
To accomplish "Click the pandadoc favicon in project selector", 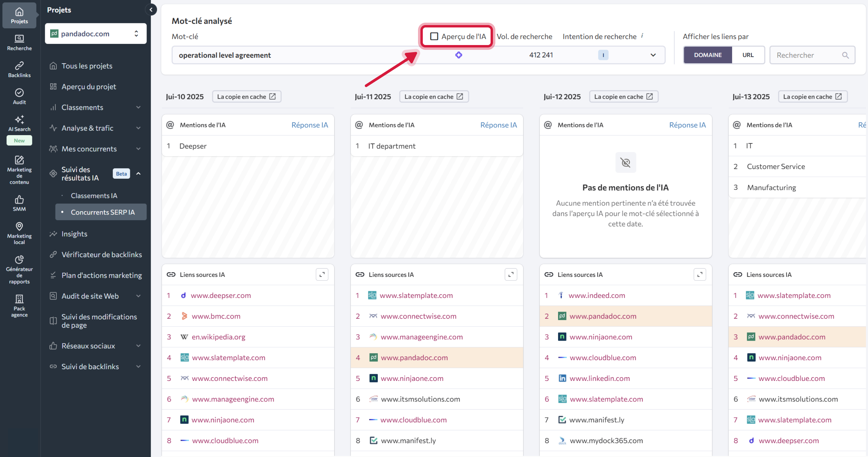I will pyautogui.click(x=54, y=33).
